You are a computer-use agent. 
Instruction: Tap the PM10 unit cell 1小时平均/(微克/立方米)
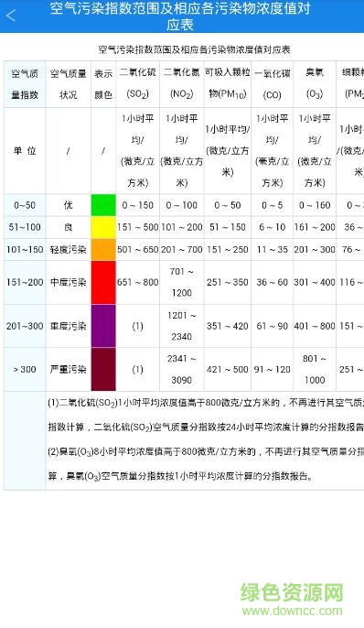(228, 151)
